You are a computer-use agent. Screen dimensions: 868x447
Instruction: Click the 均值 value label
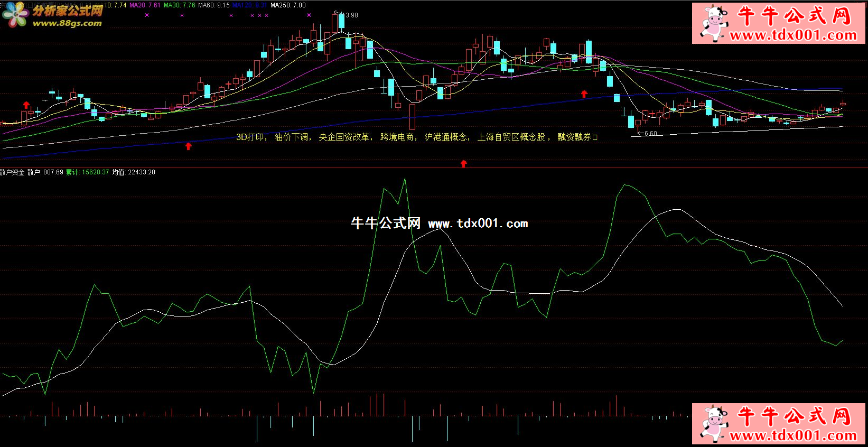point(133,172)
